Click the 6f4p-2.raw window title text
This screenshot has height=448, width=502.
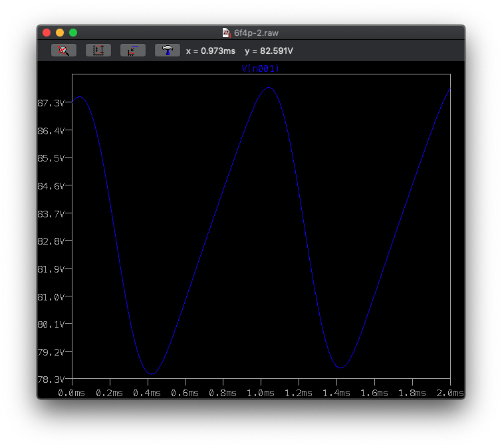pyautogui.click(x=255, y=33)
